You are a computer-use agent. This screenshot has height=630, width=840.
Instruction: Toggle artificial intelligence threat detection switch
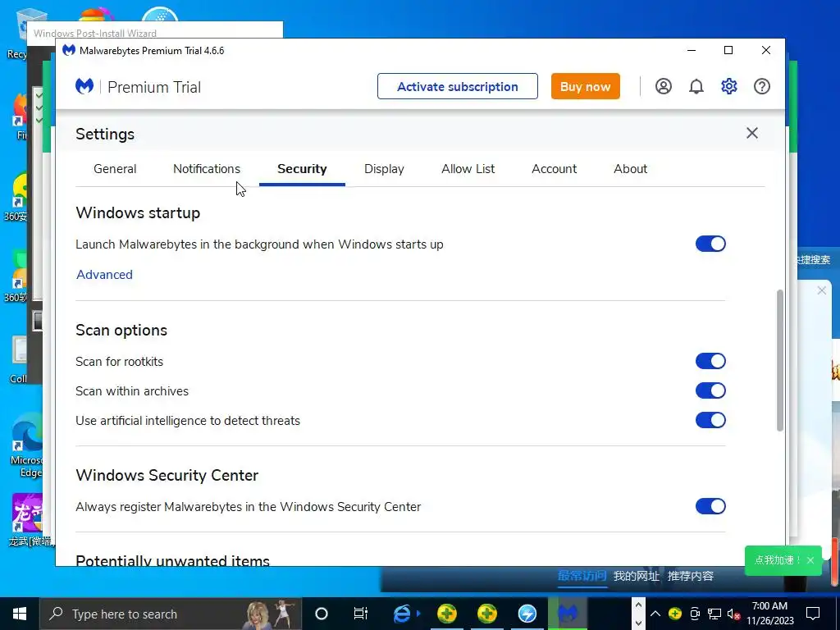tap(710, 420)
